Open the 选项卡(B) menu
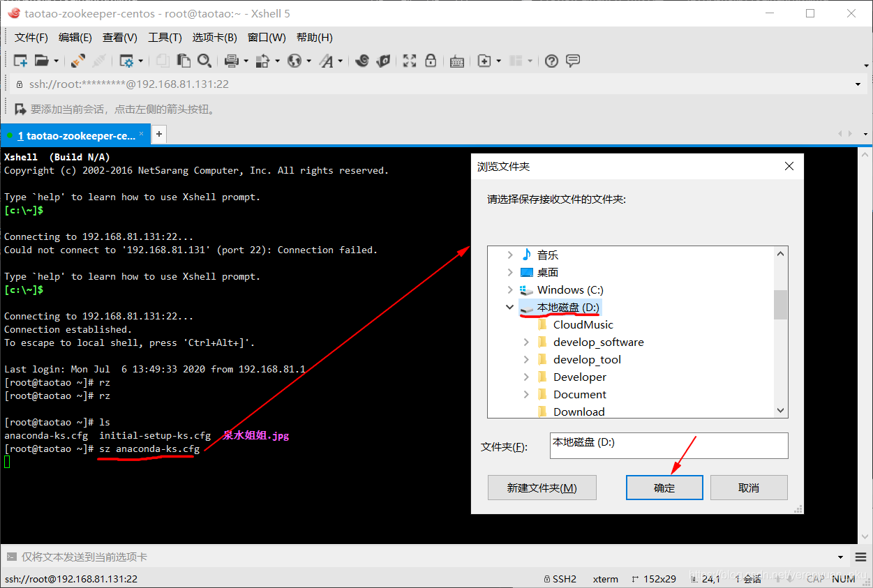 click(214, 38)
